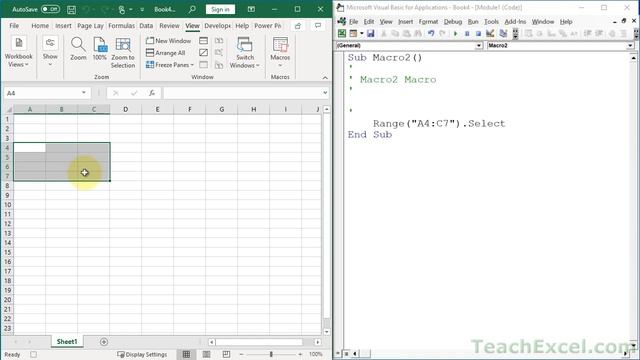Select column D header
This screenshot has width=640, height=360.
pyautogui.click(x=125, y=109)
